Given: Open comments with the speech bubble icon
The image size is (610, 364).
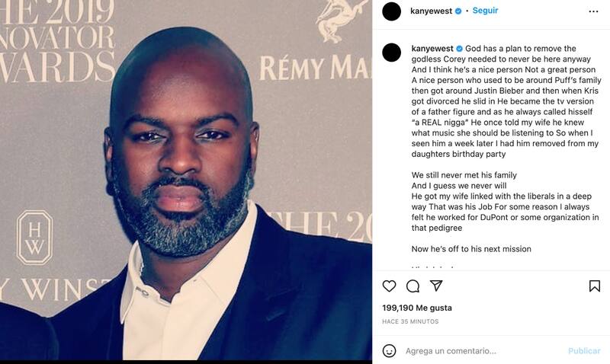Looking at the screenshot, I should (x=413, y=286).
